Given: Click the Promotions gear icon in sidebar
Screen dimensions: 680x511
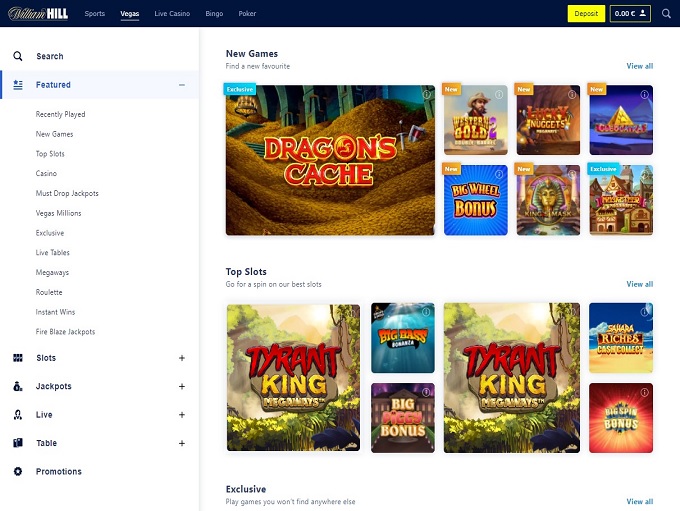Looking at the screenshot, I should point(18,471).
